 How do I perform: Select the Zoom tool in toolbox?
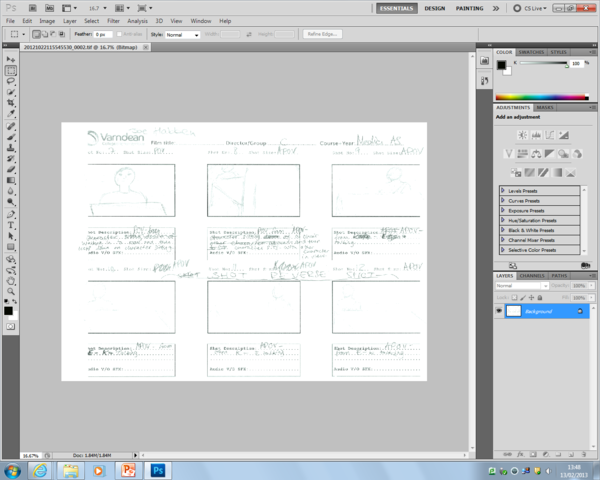(x=11, y=292)
